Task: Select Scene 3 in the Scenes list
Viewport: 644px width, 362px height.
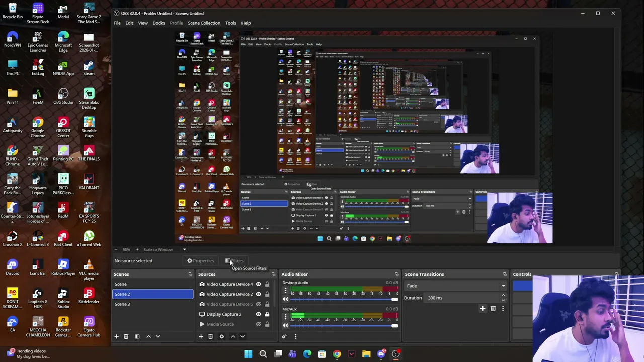Action: (152, 304)
